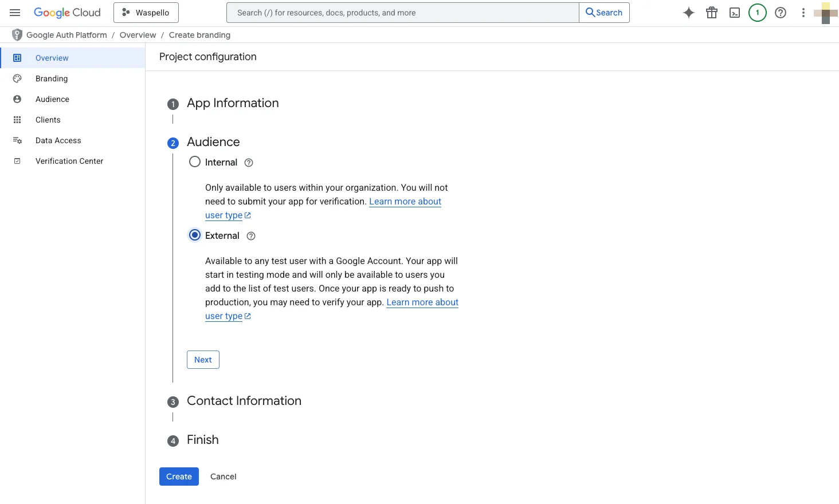Click the Search button
This screenshot has height=504, width=839.
(x=604, y=13)
